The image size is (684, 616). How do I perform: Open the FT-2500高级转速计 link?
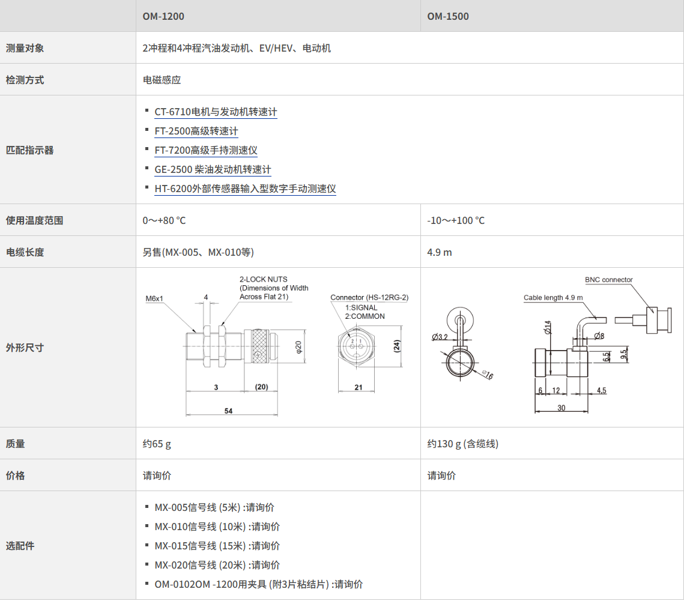click(x=196, y=131)
